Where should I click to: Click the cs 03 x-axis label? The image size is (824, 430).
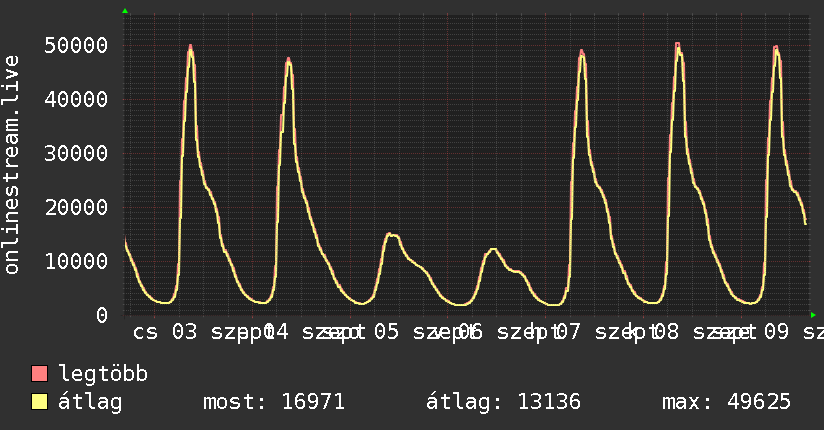pos(165,332)
